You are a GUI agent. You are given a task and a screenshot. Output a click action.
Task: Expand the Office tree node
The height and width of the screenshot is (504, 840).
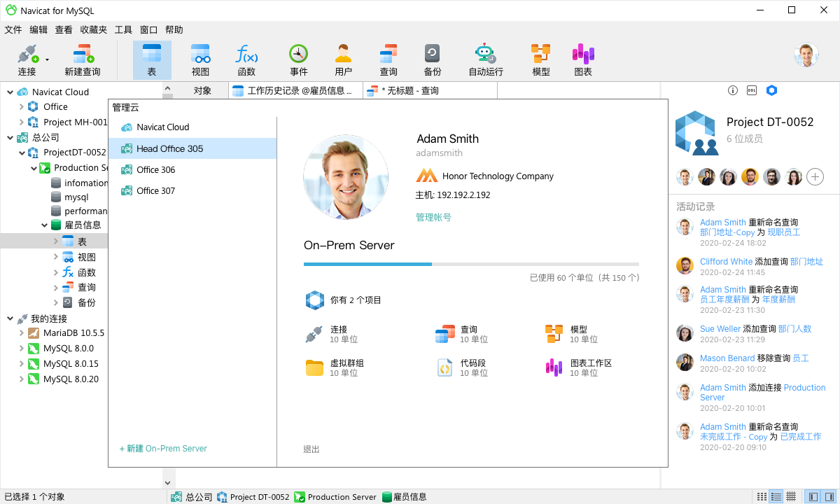[22, 107]
